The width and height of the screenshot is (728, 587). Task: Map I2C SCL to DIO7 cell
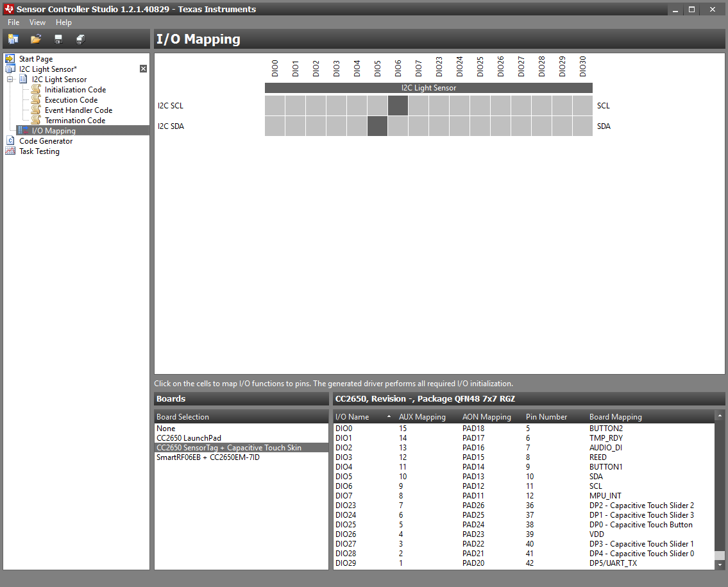click(x=418, y=105)
